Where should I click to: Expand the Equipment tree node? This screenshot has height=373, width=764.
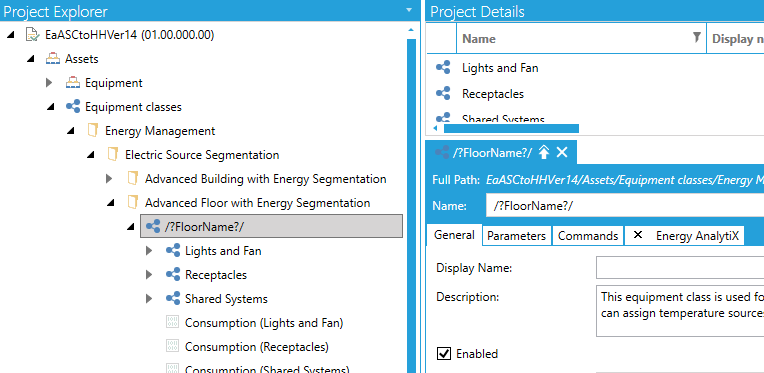(x=49, y=83)
